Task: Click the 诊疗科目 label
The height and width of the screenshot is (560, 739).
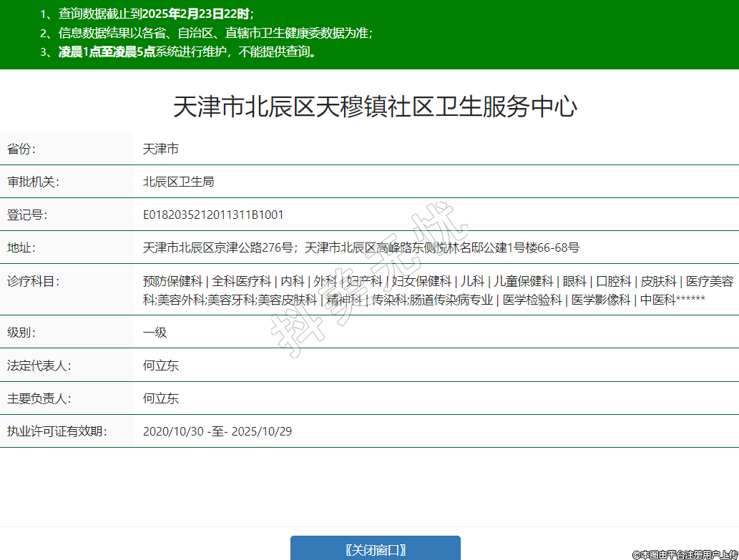Action: point(33,281)
